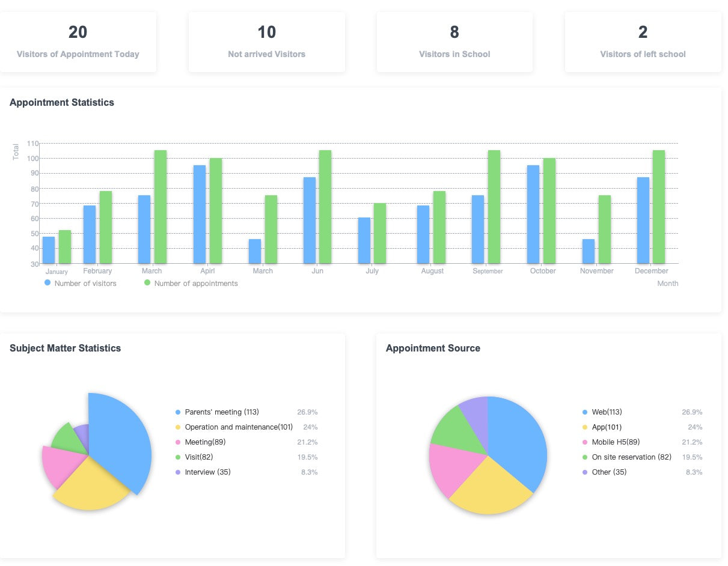The width and height of the screenshot is (728, 566).
Task: Click the green appointments bar for December
Action: (x=659, y=207)
